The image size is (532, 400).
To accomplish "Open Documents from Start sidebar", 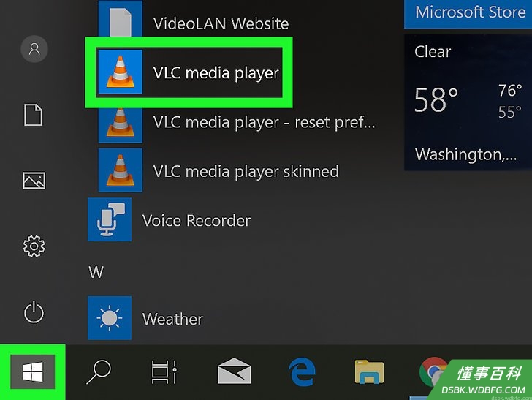I will 34,115.
